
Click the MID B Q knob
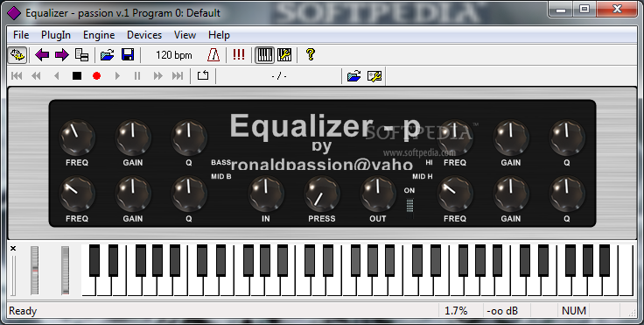[188, 194]
